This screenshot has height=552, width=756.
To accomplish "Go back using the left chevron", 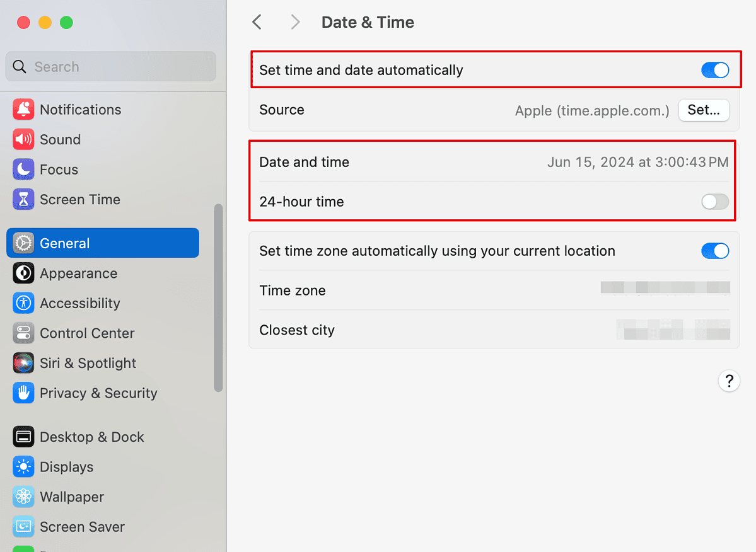I will [x=257, y=22].
